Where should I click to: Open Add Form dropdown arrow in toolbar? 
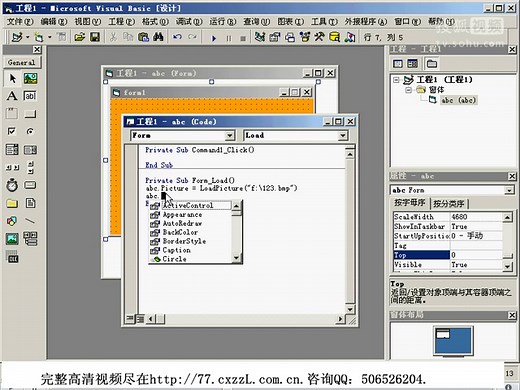click(50, 37)
